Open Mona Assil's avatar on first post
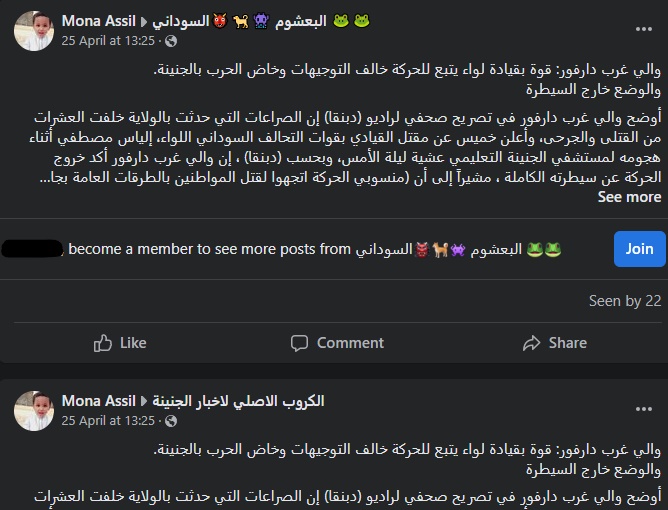 coord(34,30)
